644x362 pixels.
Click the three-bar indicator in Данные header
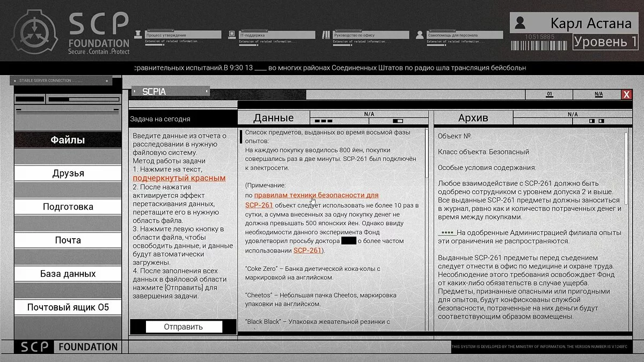(x=324, y=121)
